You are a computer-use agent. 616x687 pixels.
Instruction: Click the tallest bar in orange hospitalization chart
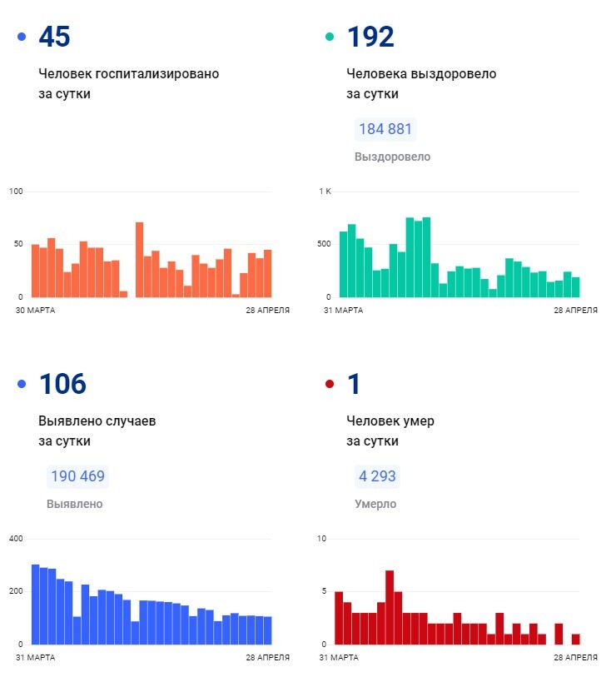pyautogui.click(x=140, y=260)
